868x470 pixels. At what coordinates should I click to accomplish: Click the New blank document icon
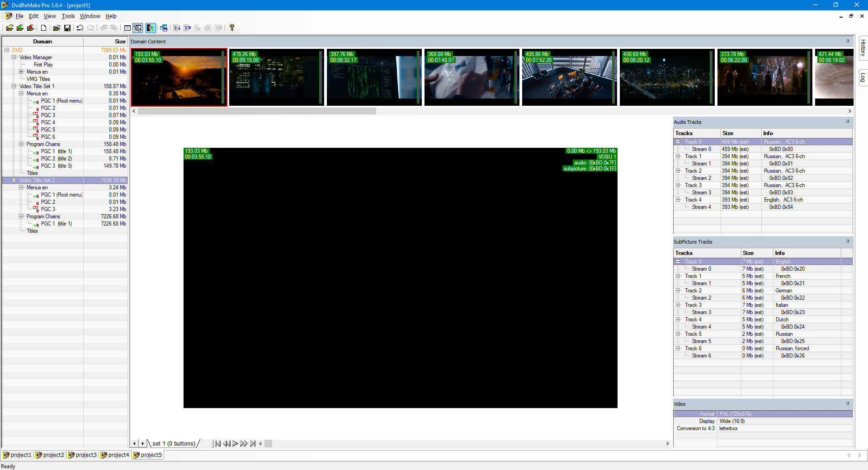[43, 28]
